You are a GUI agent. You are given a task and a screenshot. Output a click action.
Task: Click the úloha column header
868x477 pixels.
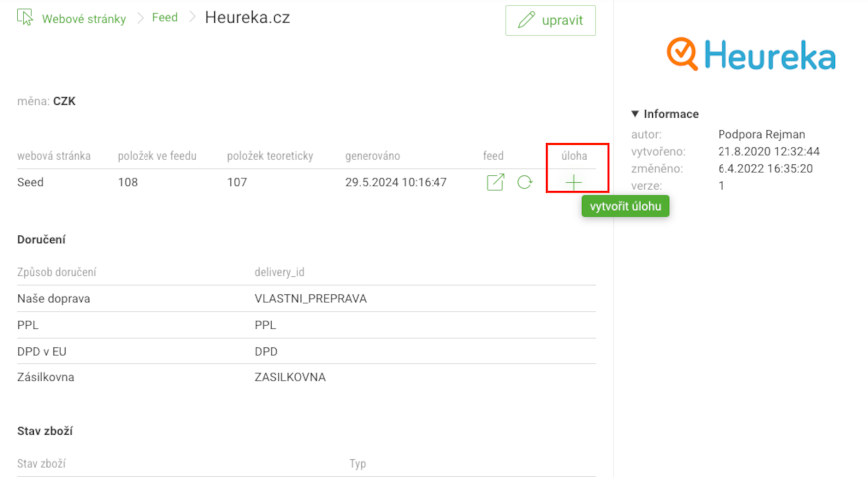click(x=574, y=156)
